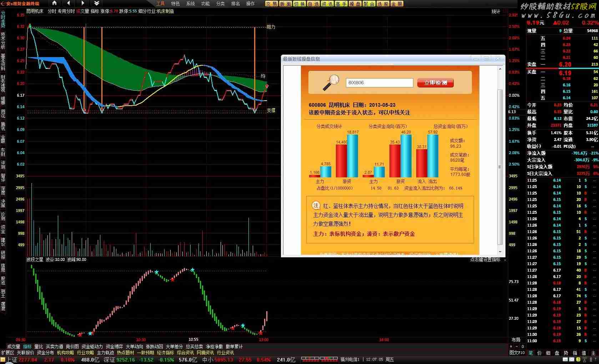Image resolution: width=599 pixels, height=364 pixels.
Task: Click the 布局 layout button
Action: coord(516,340)
